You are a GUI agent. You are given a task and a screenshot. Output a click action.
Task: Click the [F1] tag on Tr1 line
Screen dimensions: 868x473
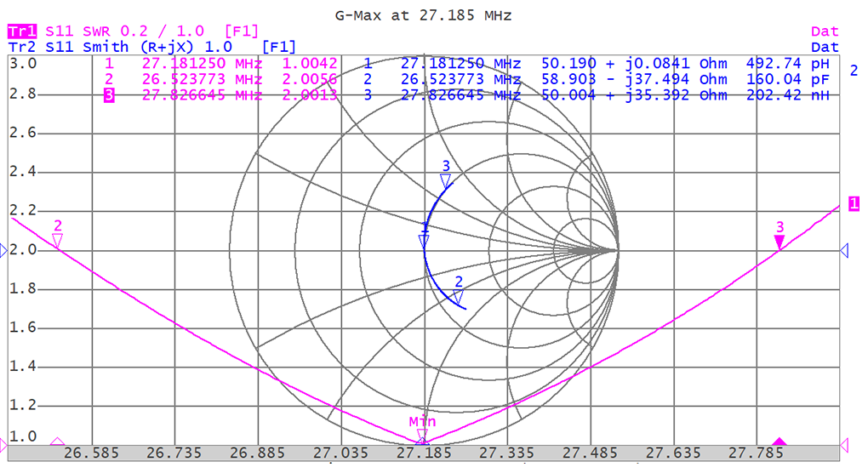click(x=242, y=31)
